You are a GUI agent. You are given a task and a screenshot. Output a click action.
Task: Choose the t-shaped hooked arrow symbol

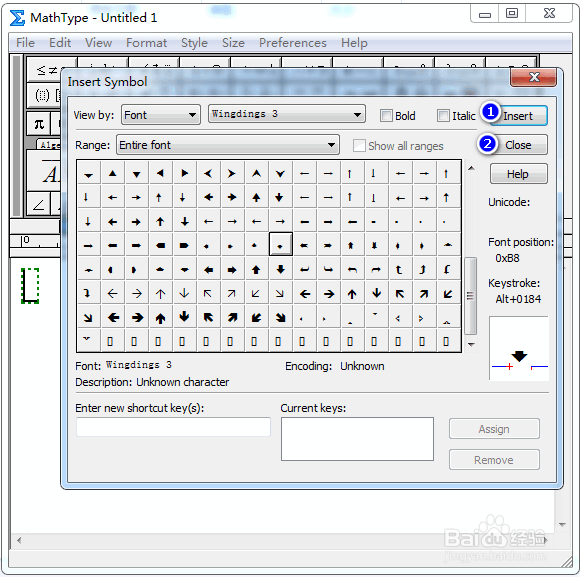tap(399, 270)
